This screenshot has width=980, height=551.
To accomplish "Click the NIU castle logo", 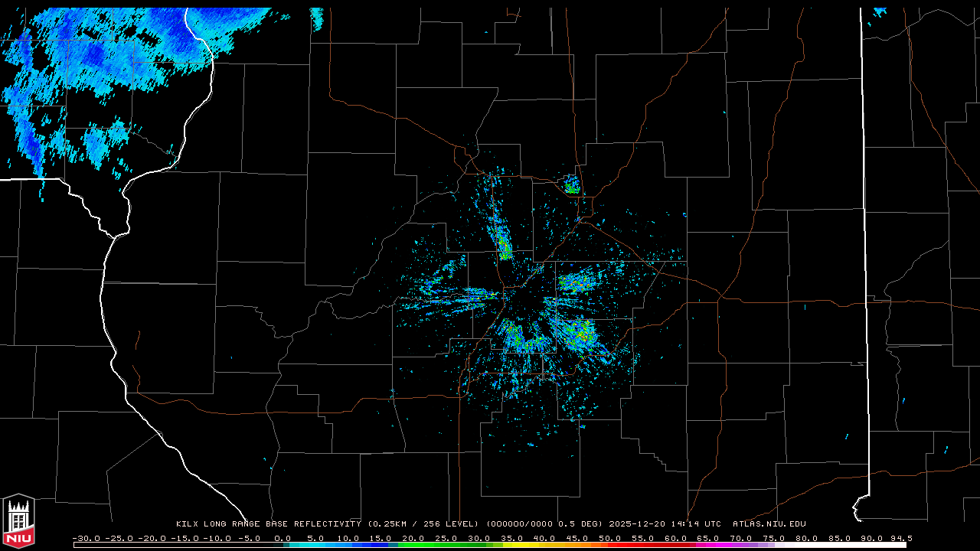I will pos(18,523).
